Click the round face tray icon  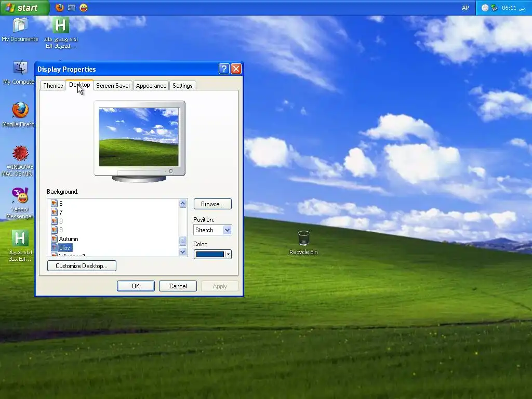click(x=485, y=8)
